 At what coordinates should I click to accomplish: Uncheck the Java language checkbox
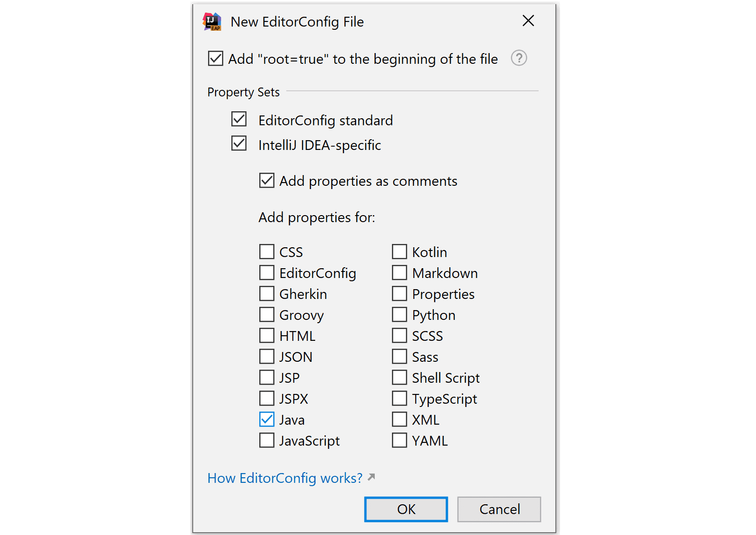(x=267, y=420)
